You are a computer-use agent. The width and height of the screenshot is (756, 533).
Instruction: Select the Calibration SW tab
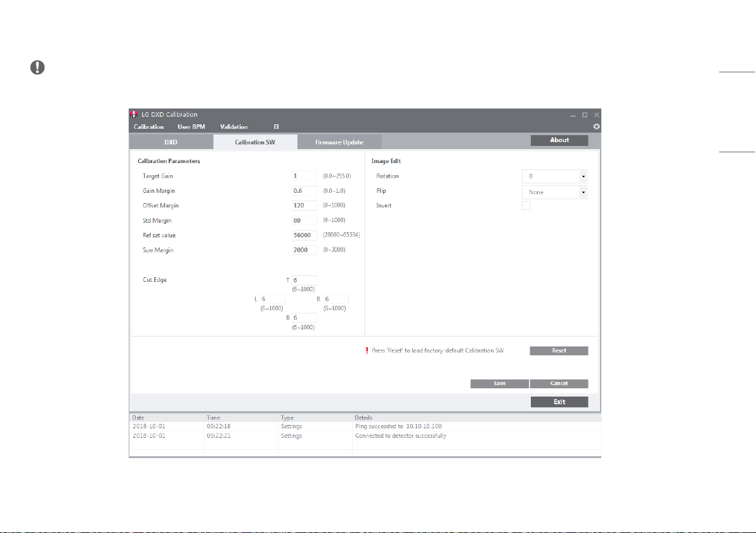click(x=255, y=141)
